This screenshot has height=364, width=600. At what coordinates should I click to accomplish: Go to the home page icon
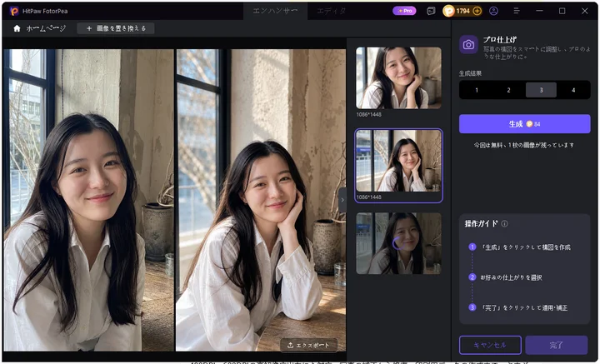[x=17, y=28]
